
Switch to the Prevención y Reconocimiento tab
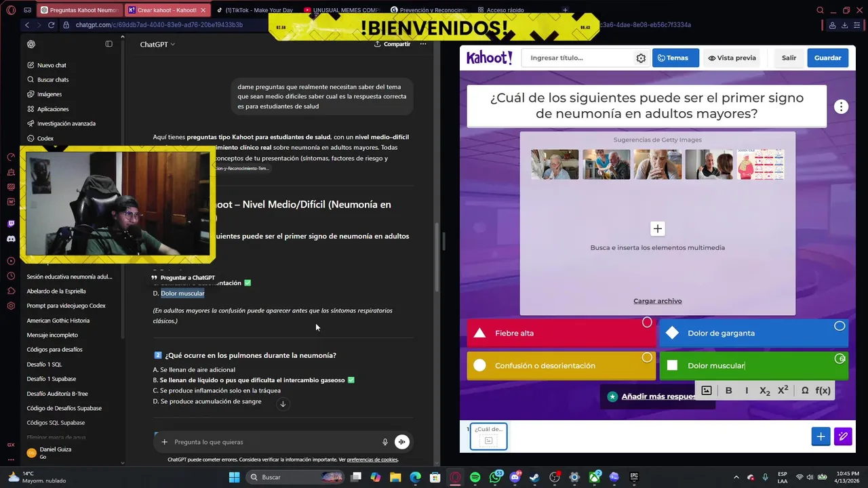(429, 10)
